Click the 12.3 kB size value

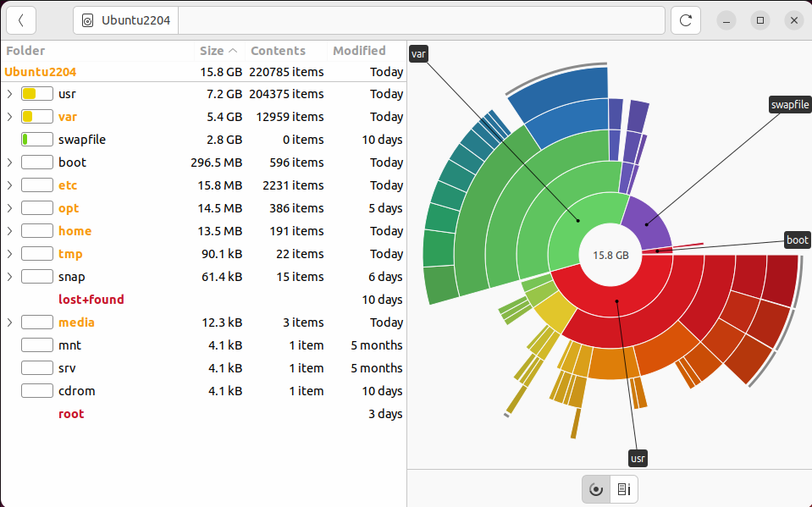(x=222, y=322)
